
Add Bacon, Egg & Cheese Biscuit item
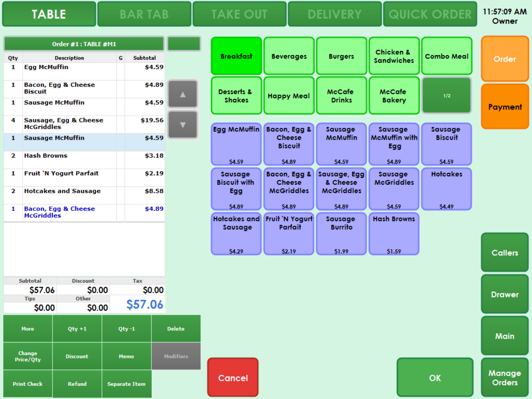point(289,144)
